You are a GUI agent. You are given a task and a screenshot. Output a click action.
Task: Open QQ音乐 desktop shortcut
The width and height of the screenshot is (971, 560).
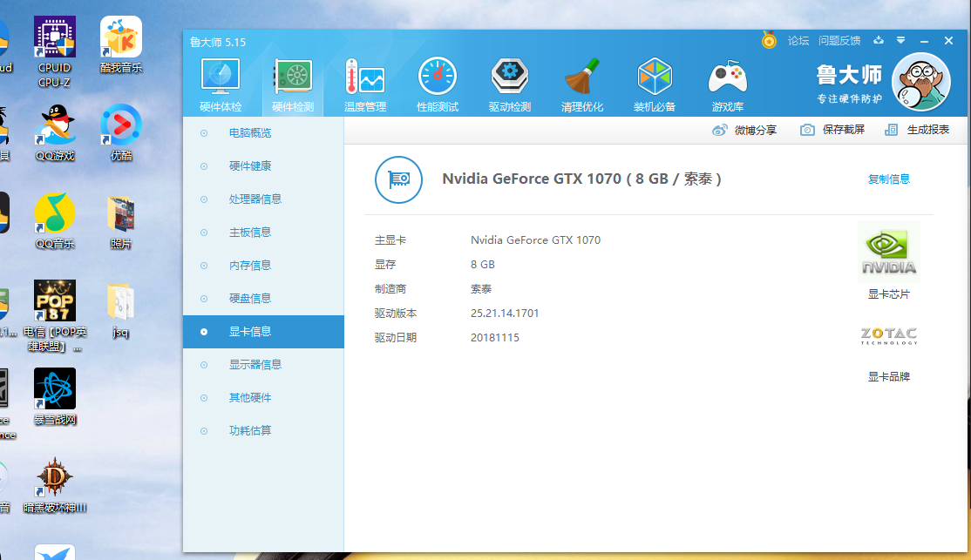(55, 221)
